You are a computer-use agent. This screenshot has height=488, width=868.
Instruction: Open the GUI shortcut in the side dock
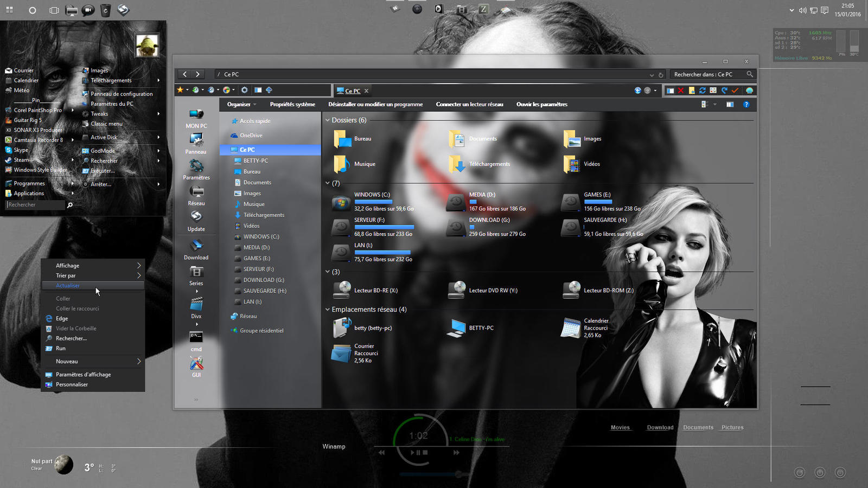(196, 367)
